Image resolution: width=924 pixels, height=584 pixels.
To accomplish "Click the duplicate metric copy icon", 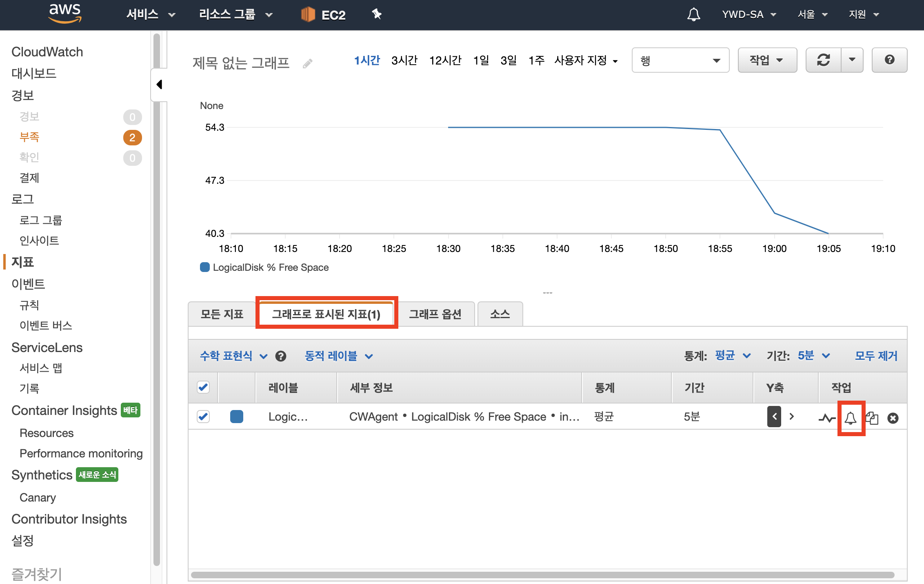I will click(x=872, y=418).
